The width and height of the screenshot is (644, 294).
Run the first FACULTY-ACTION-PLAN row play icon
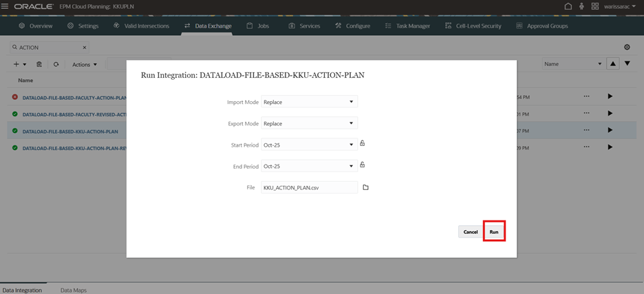610,96
